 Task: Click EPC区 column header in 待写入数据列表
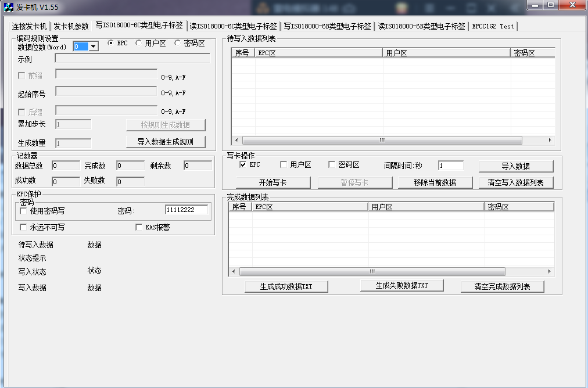click(x=319, y=53)
